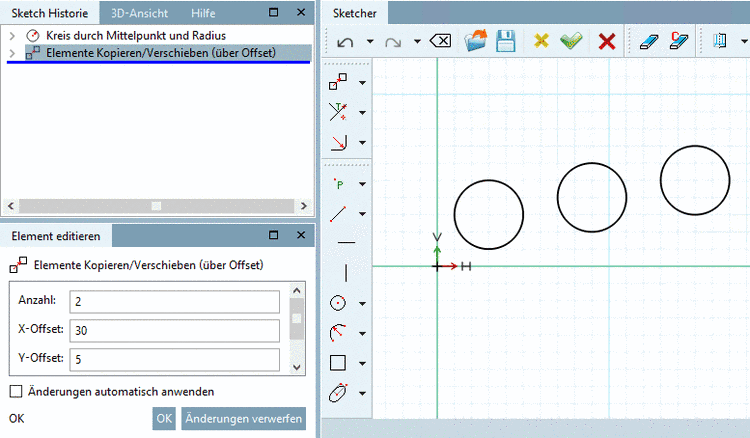Switch to Sketch Historie tab
Viewport: 750px width, 438px height.
[50, 13]
